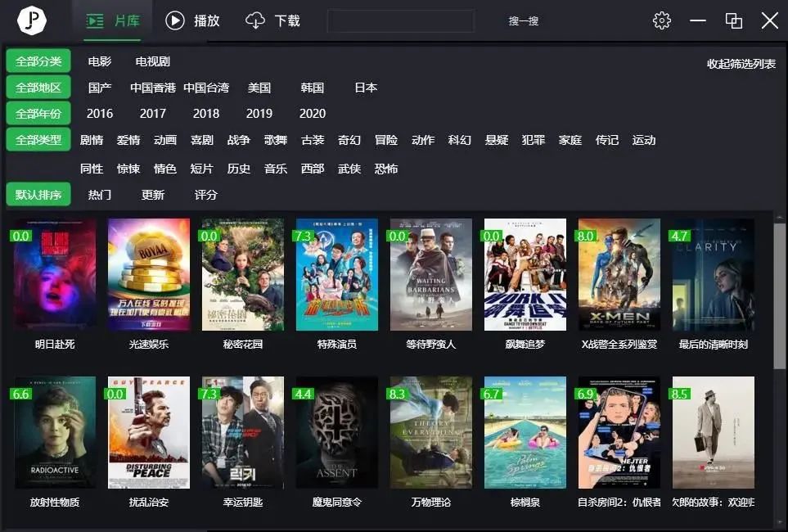788x532 pixels.
Task: Choose the 动画 genre
Action: pos(164,140)
